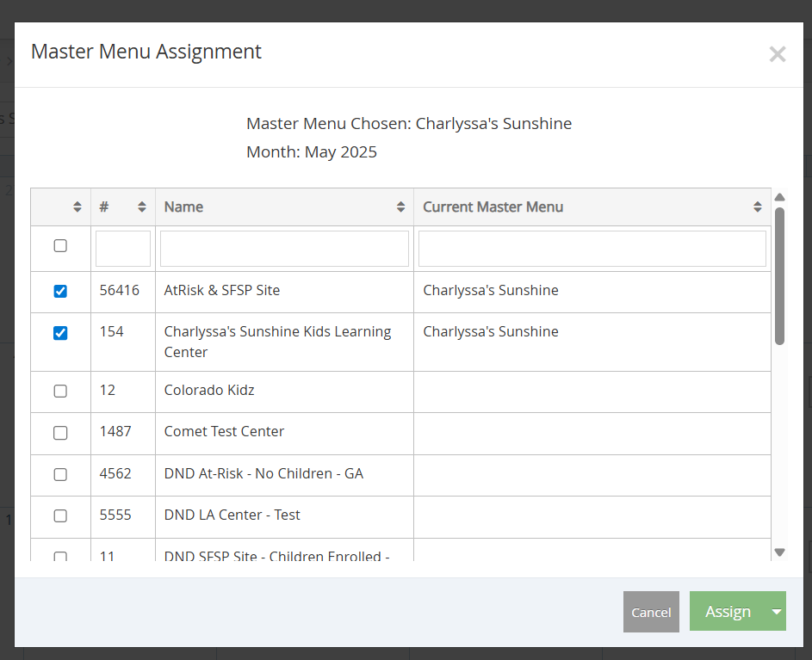Close the Master Menu Assignment dialog
812x660 pixels.
[778, 54]
